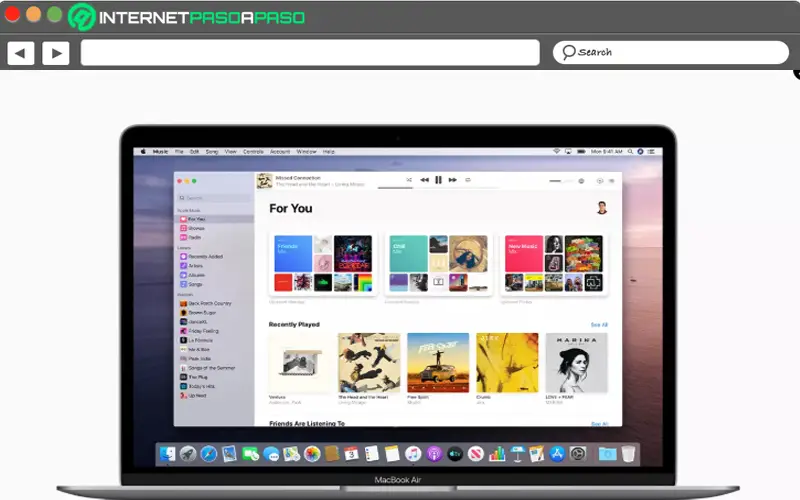Open the Edit menu
The height and width of the screenshot is (500, 800).
coord(194,152)
